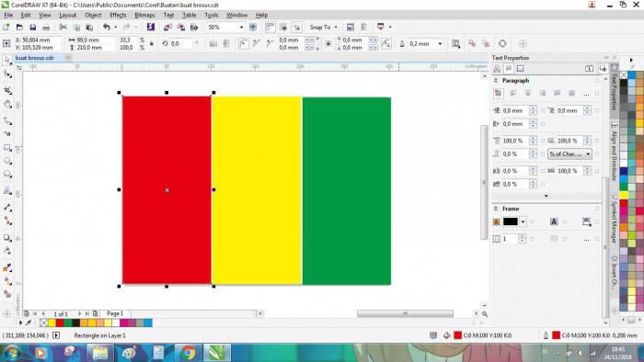This screenshot has width=644, height=362.
Task: Select the Pick tool in toolbox
Action: tap(7, 61)
